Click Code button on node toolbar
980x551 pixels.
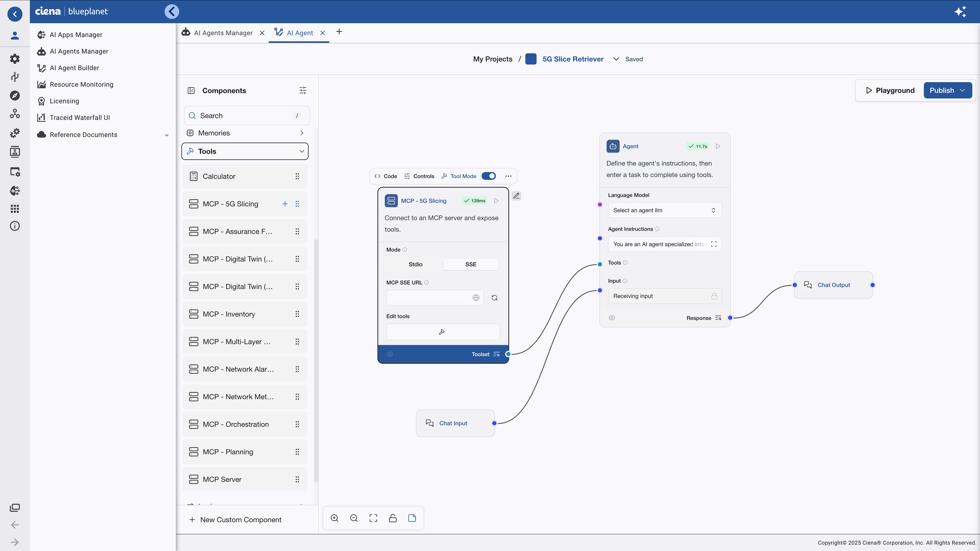[385, 176]
